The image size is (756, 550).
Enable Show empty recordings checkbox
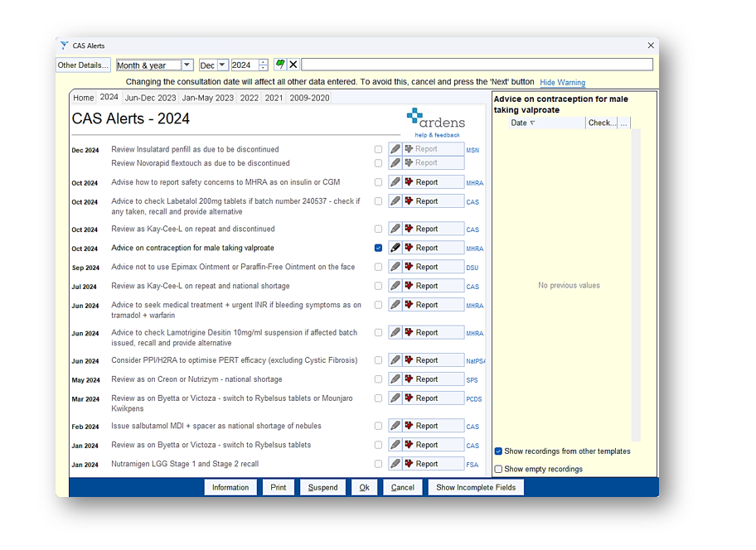click(498, 469)
